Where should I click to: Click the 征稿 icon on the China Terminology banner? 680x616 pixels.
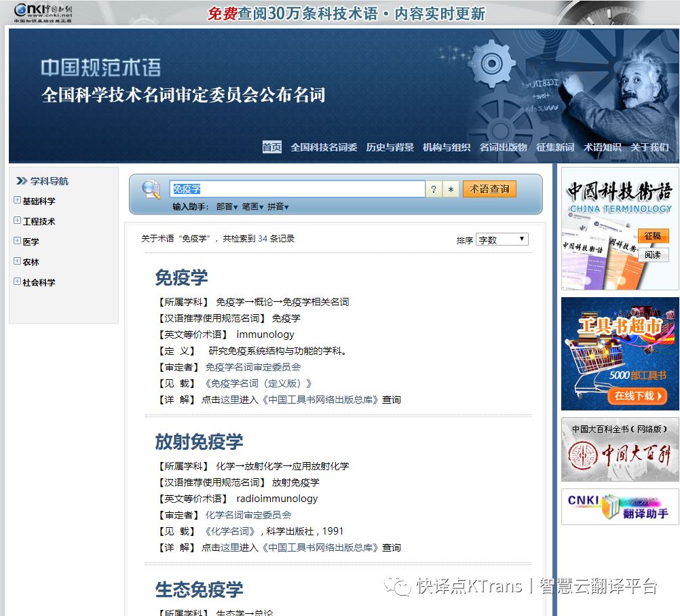[653, 236]
